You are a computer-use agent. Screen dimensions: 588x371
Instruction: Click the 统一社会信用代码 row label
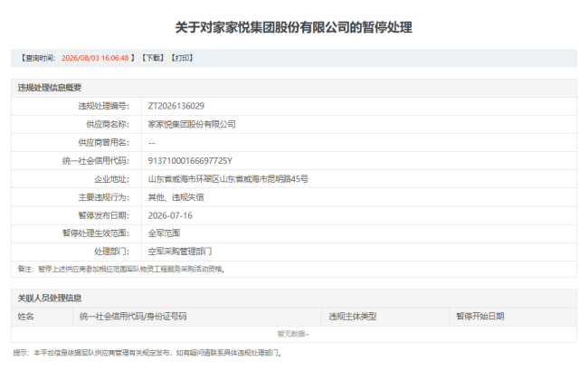[x=96, y=161]
